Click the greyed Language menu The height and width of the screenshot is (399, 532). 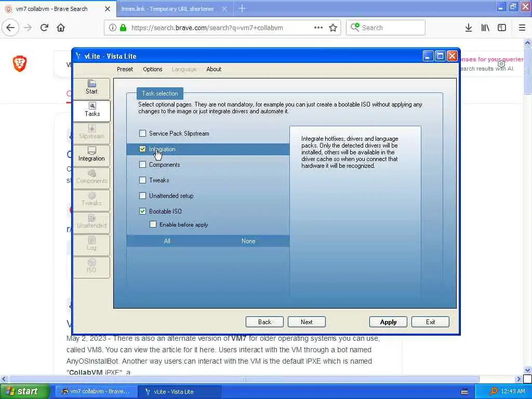184,69
